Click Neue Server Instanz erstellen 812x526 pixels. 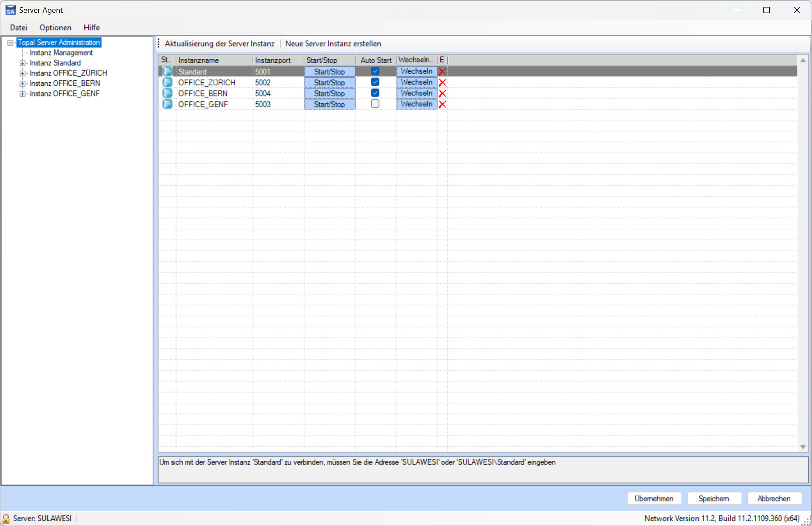coord(333,44)
